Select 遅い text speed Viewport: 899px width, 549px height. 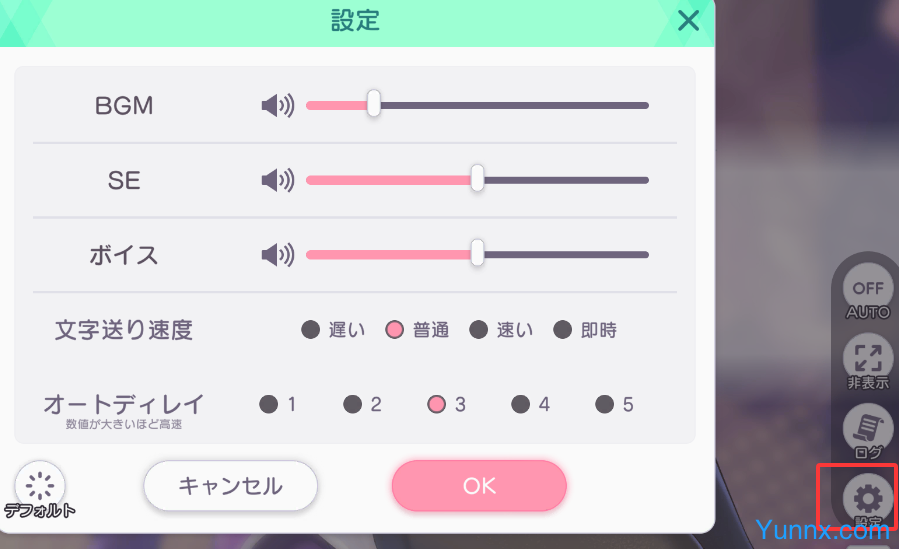(311, 329)
